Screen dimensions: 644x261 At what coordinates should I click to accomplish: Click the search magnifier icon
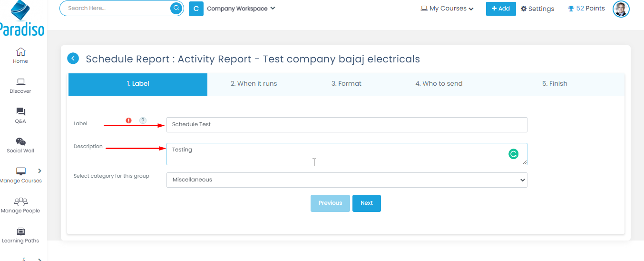tap(176, 8)
